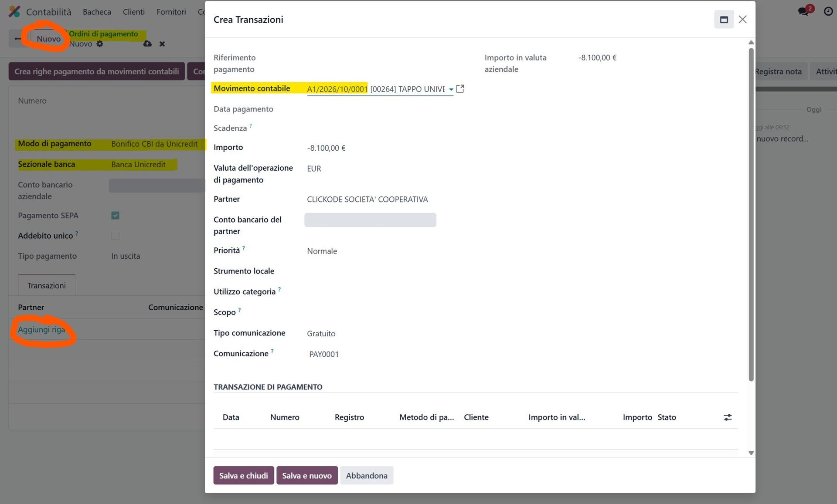This screenshot has height=504, width=837.
Task: Show the help tooltip next to Scadenza
Action: [251, 125]
